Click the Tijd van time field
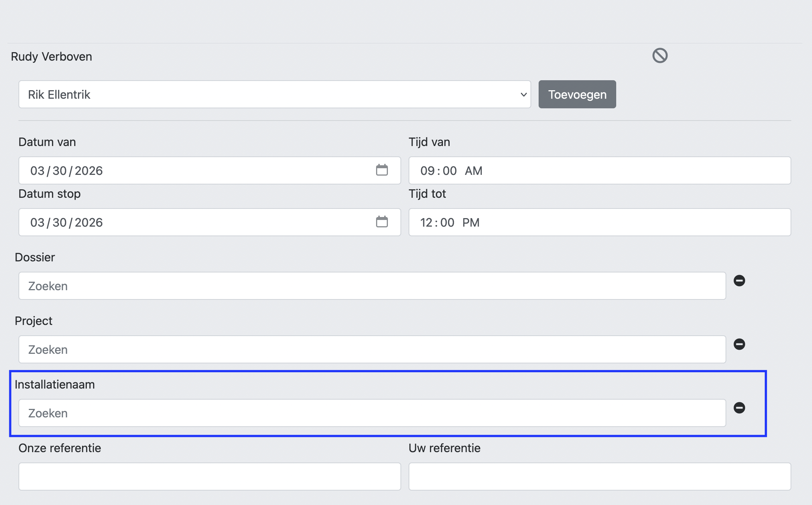The width and height of the screenshot is (812, 505). point(600,170)
